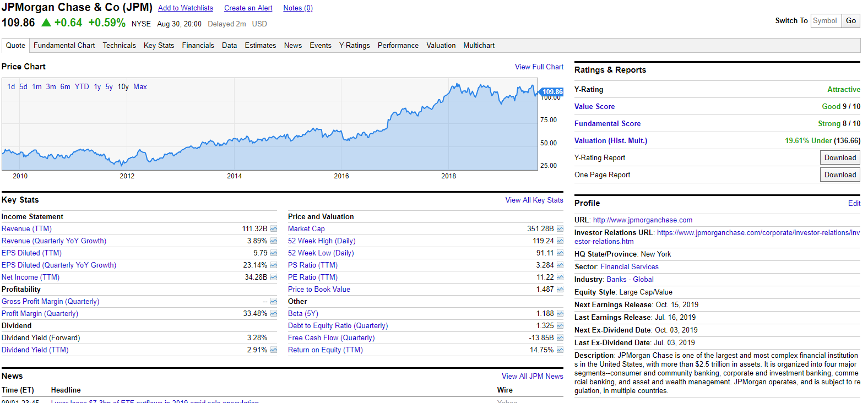Screen dimensions: 868x403
Task: Set price chart range to YTD
Action: pyautogui.click(x=82, y=87)
